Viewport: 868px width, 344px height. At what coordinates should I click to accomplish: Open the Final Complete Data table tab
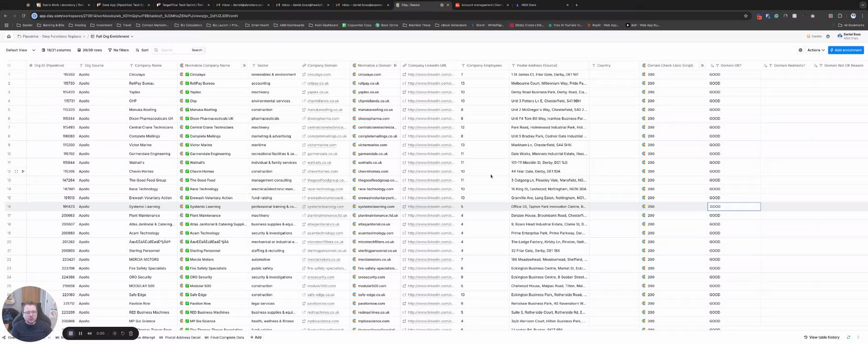click(224, 338)
